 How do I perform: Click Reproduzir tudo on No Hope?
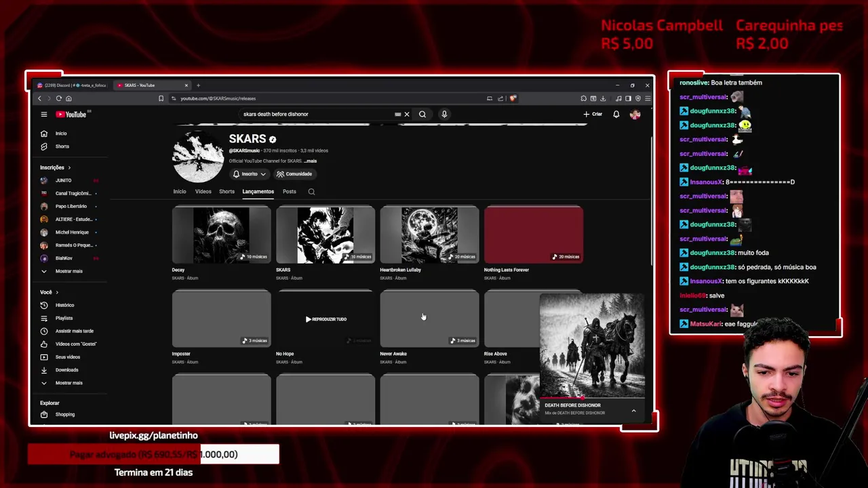[x=326, y=319]
